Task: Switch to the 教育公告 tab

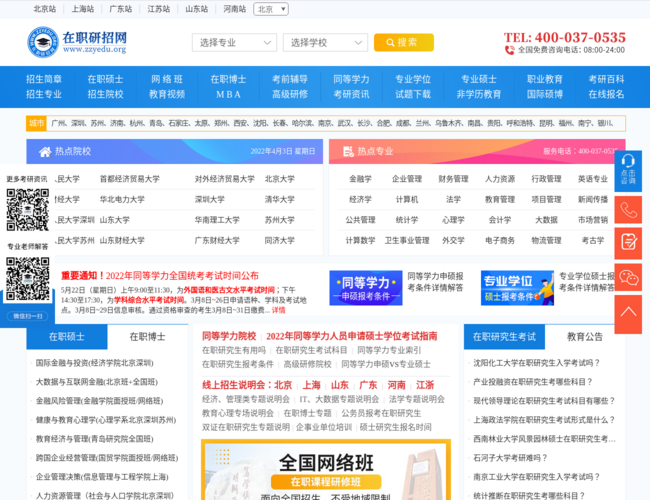Action: point(585,337)
